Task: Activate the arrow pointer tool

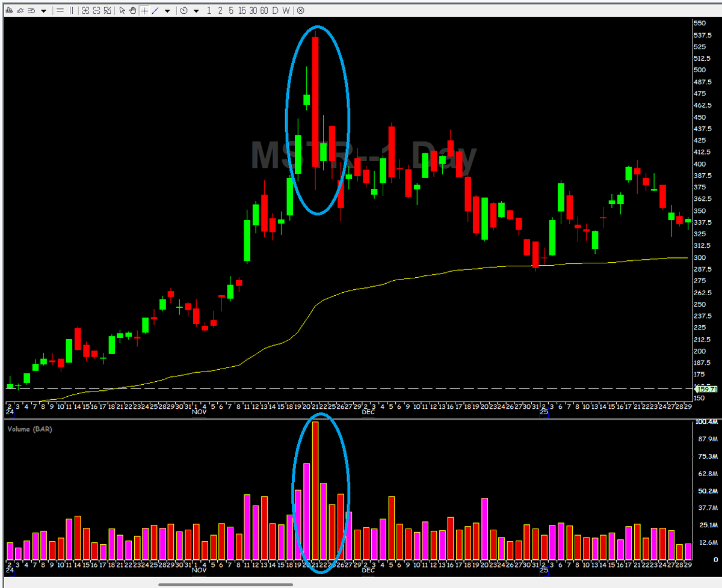Action: (x=122, y=10)
